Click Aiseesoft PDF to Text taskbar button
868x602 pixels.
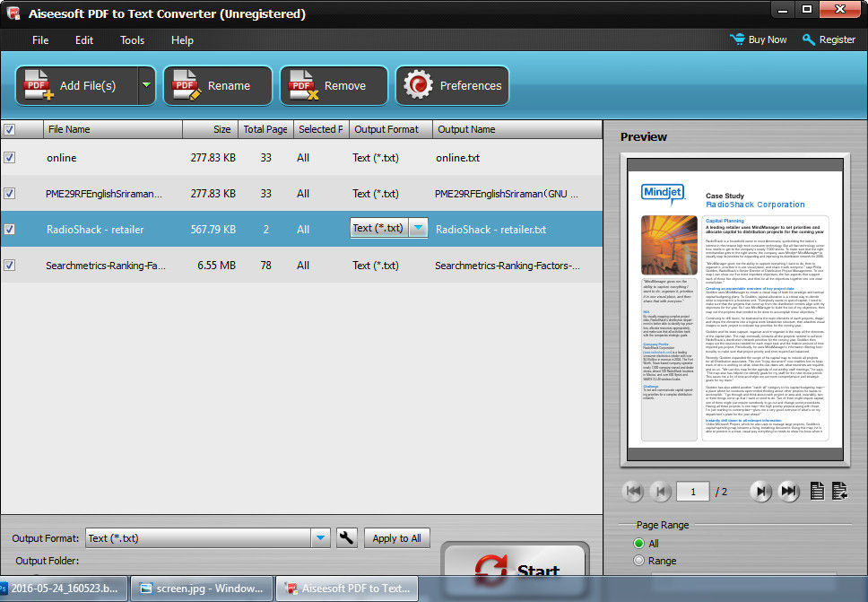(x=348, y=589)
